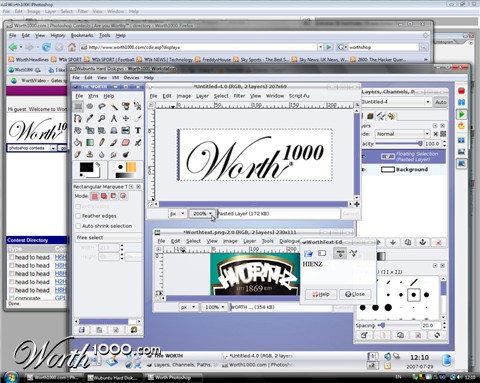
Task: Select the Rectangle Select tool in toolbox
Action: [x=78, y=106]
